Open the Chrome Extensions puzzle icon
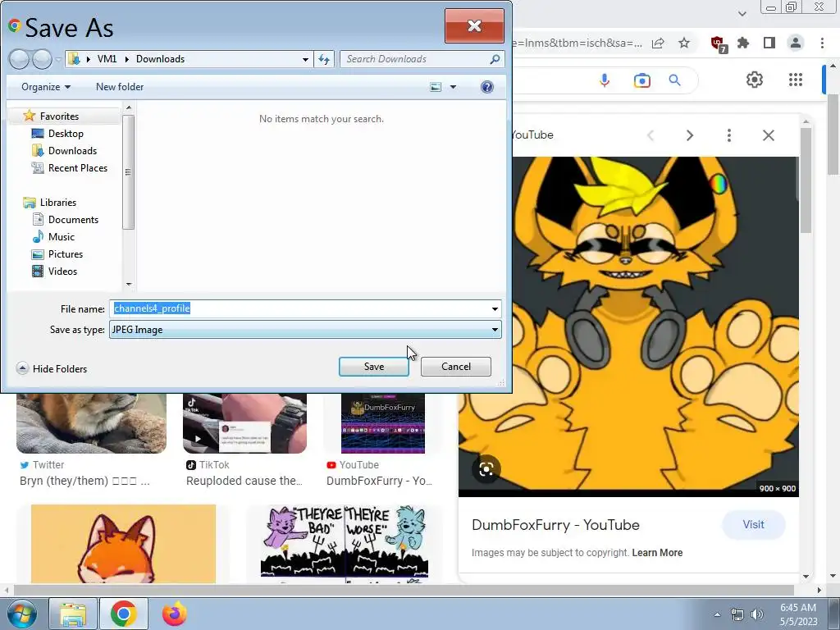Viewport: 840px width, 630px height. 743,43
